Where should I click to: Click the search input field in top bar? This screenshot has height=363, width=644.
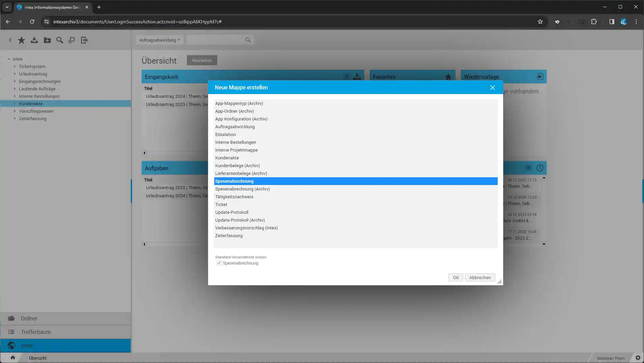216,40
